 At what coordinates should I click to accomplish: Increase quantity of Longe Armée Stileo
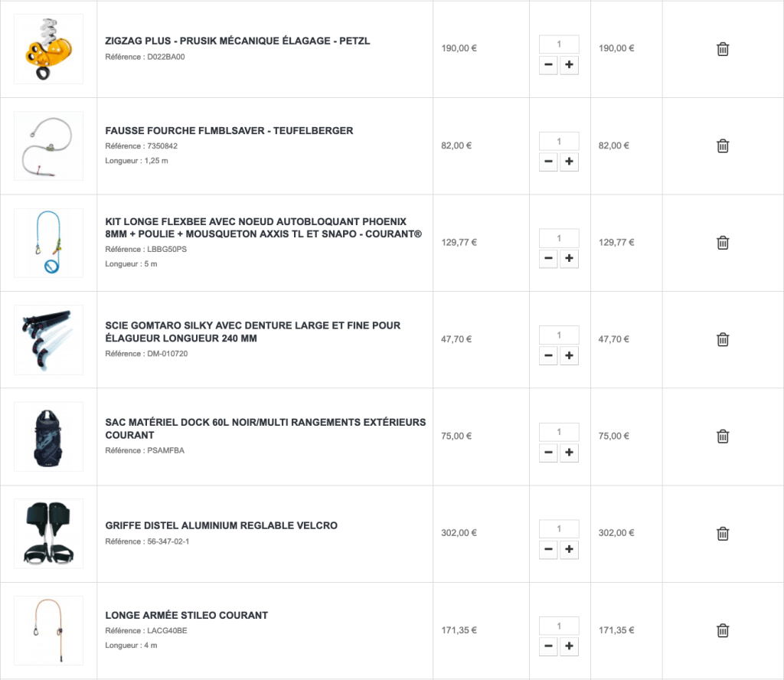pyautogui.click(x=569, y=647)
